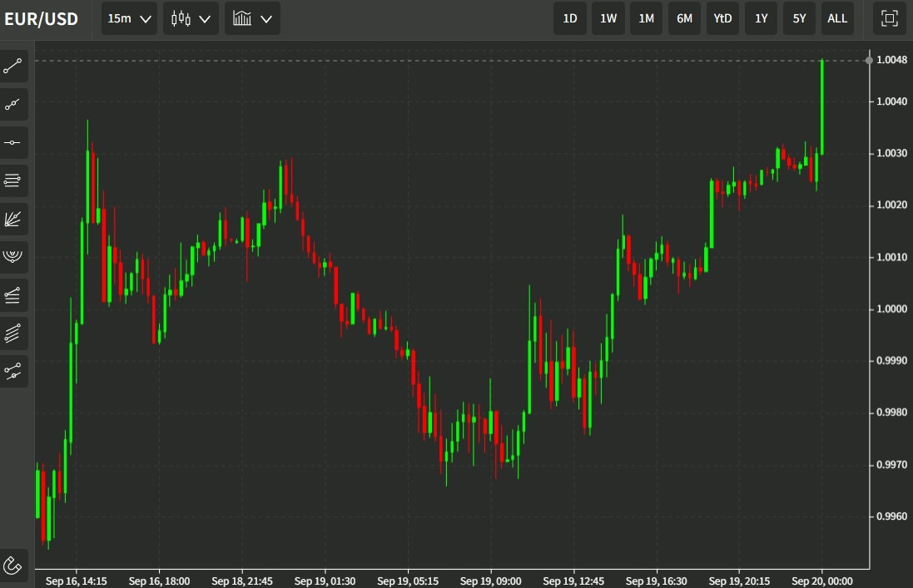The image size is (913, 588).
Task: Open the 15m interval dropdown
Action: pos(129,18)
